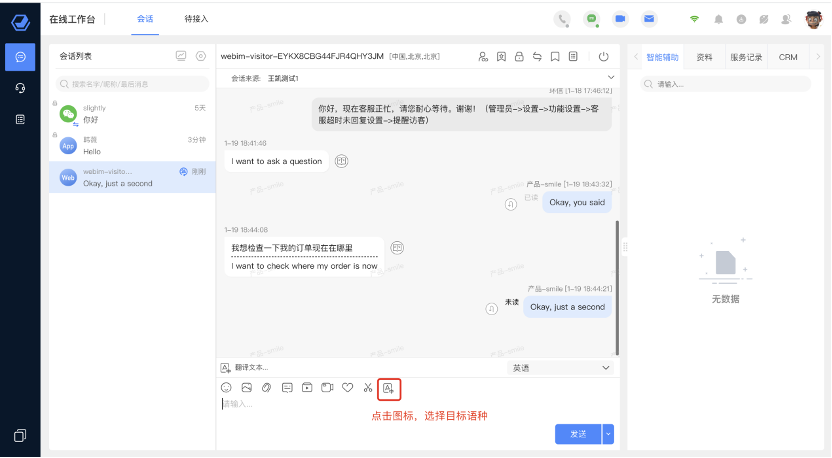Toggle the bookmark icon in chat header

click(554, 57)
